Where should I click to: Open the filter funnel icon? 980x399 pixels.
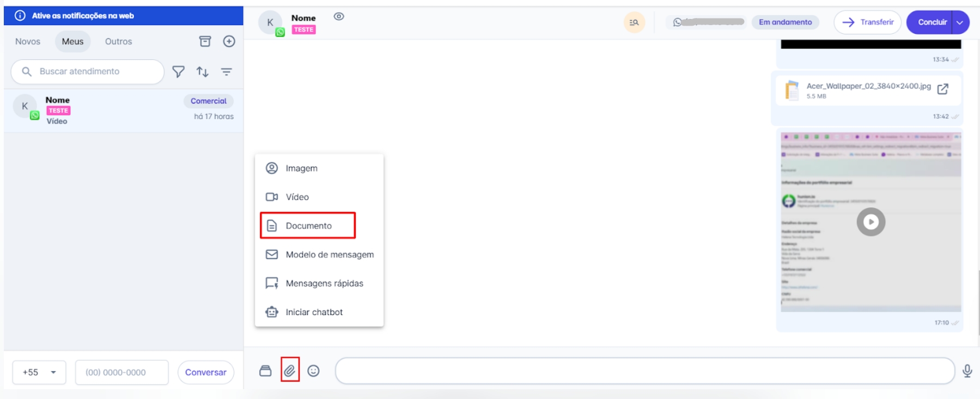178,71
